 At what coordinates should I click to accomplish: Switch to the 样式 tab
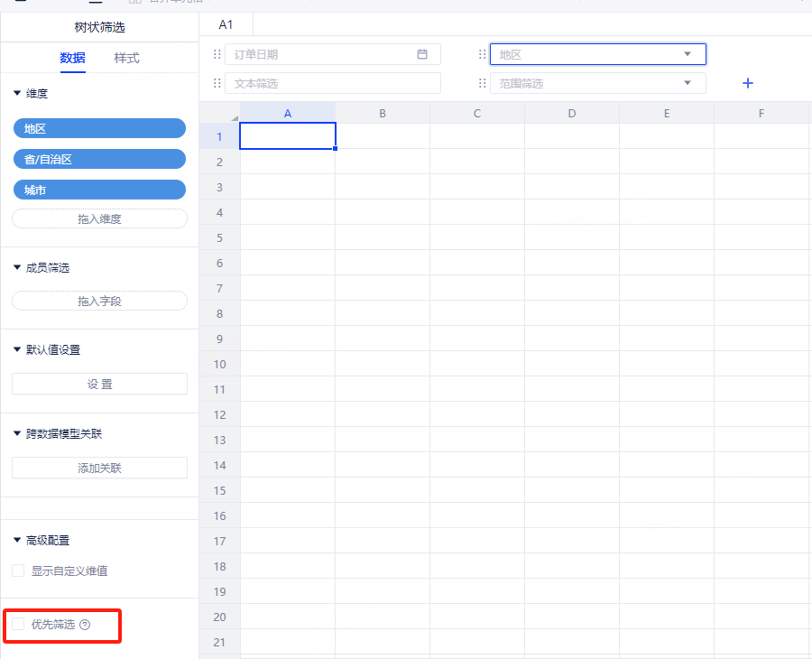[x=126, y=58]
